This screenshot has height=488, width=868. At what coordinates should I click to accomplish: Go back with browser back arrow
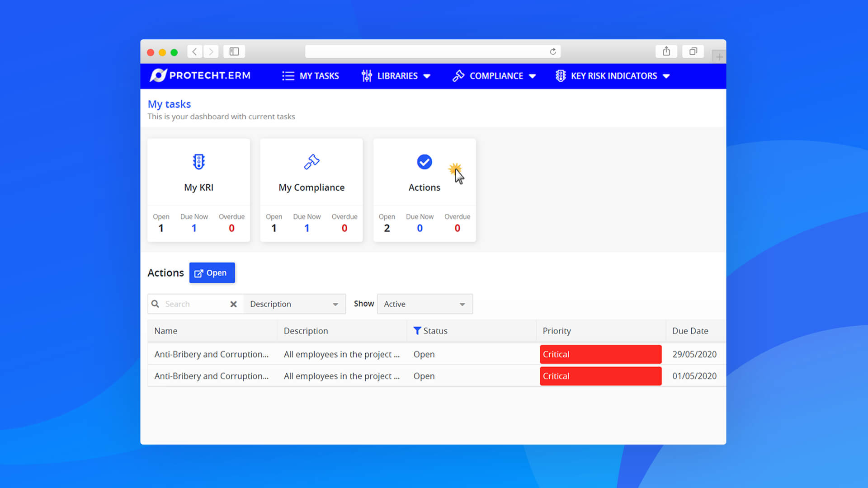pyautogui.click(x=194, y=52)
